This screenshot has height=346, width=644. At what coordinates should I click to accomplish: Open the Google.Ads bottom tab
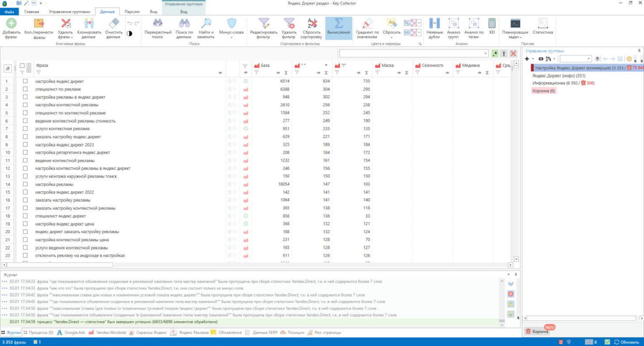tap(72, 332)
